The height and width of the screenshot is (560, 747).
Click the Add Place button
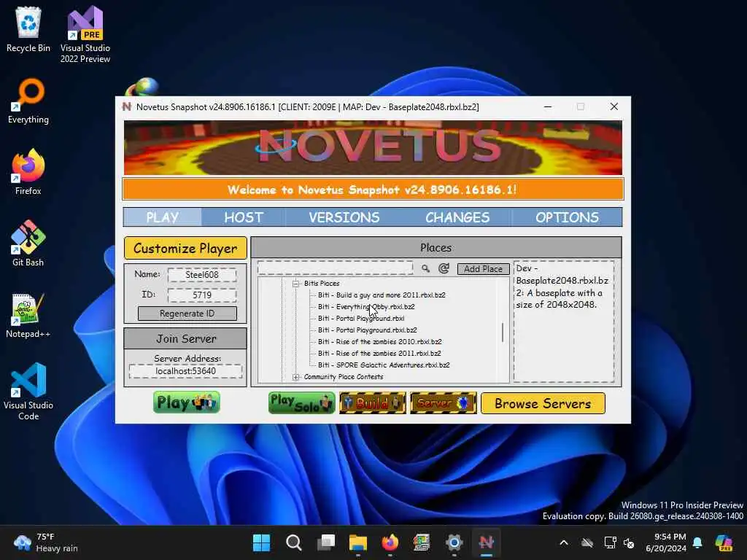483,269
